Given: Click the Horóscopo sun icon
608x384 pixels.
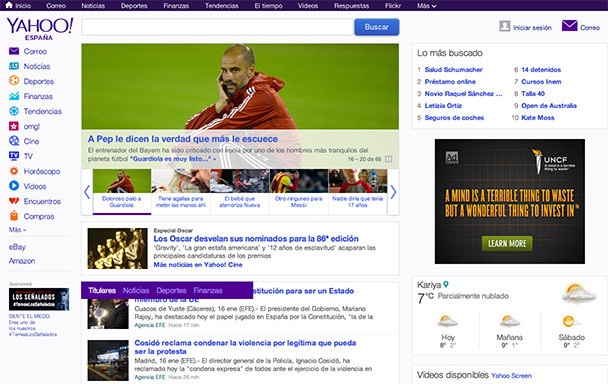Looking at the screenshot, I should (x=14, y=171).
